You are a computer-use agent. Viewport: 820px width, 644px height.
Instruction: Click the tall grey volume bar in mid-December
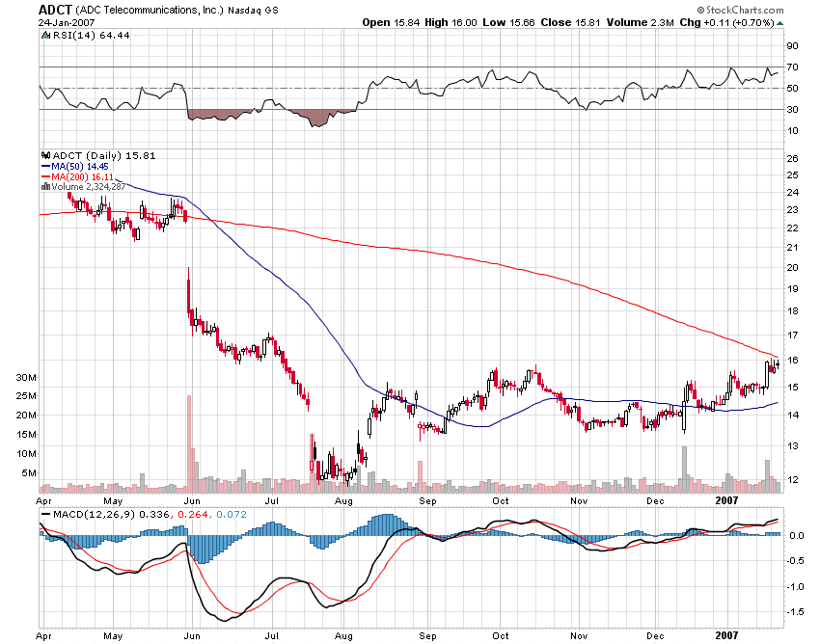684,470
